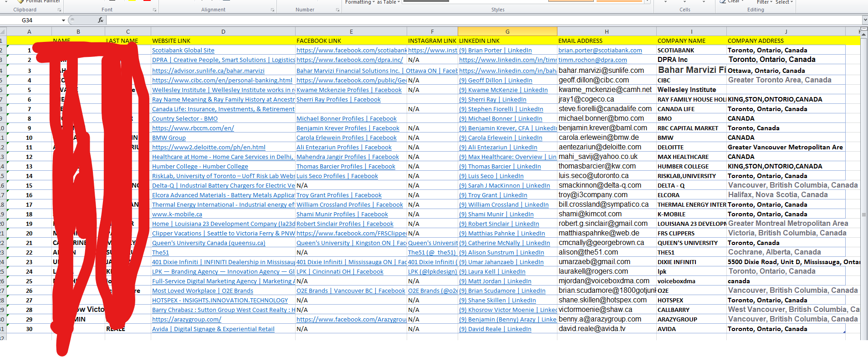This screenshot has width=868, height=357.
Task: Select column J header
Action: click(x=786, y=31)
